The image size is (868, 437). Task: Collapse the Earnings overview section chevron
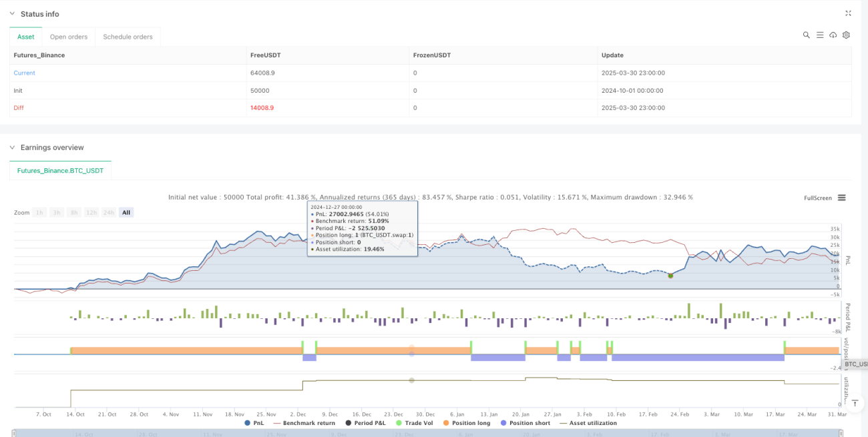(11, 147)
